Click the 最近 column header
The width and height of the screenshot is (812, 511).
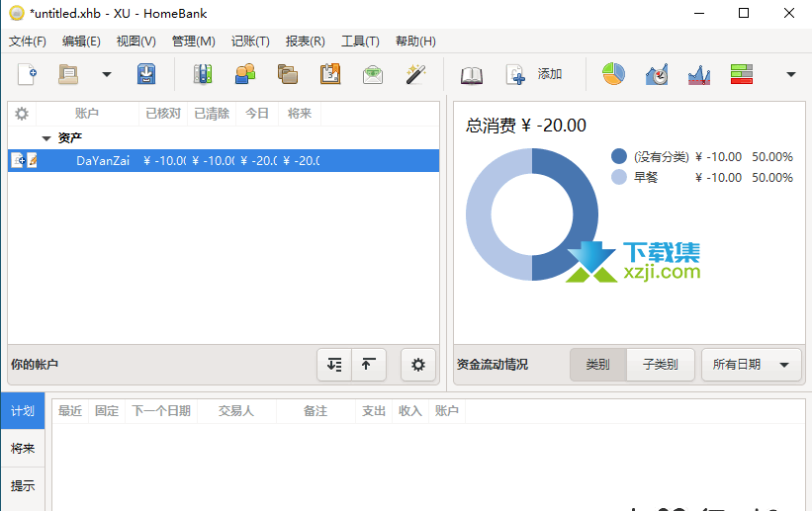pos(70,411)
